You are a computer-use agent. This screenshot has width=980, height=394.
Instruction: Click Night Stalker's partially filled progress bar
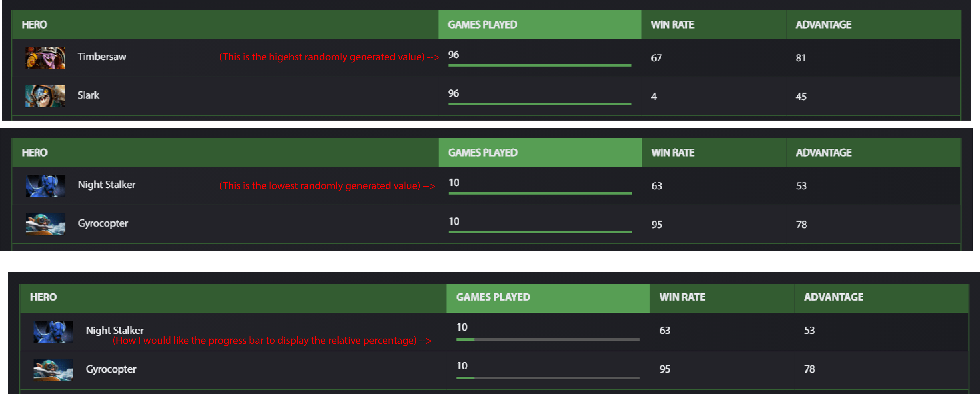point(548,339)
